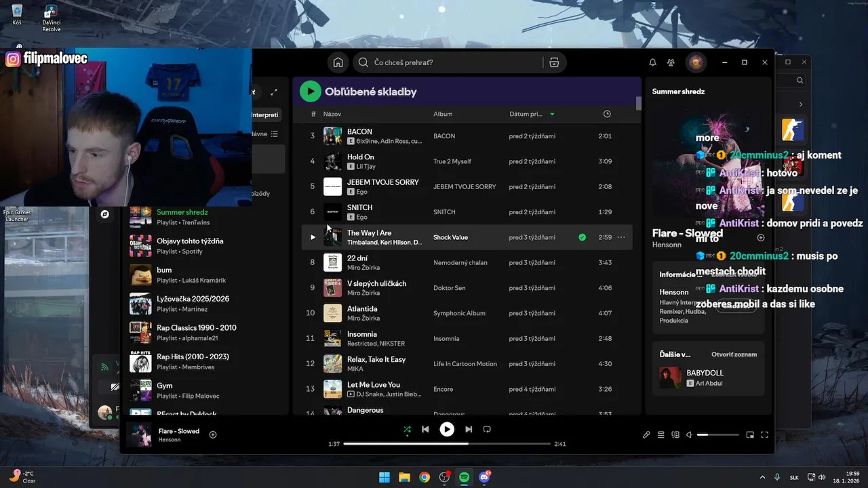The height and width of the screenshot is (488, 868).
Task: Pause the current song
Action: pos(447,429)
